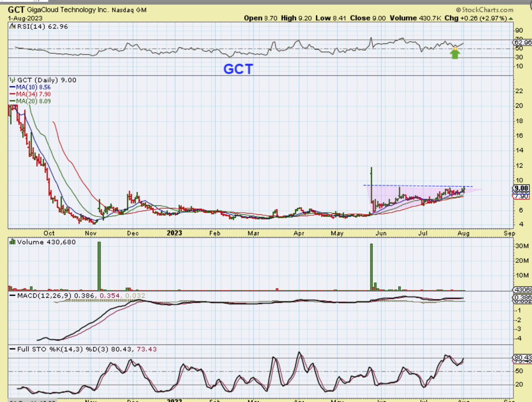The image size is (532, 402).
Task: Click the bold 2023 year label under price chart
Action: tap(174, 233)
